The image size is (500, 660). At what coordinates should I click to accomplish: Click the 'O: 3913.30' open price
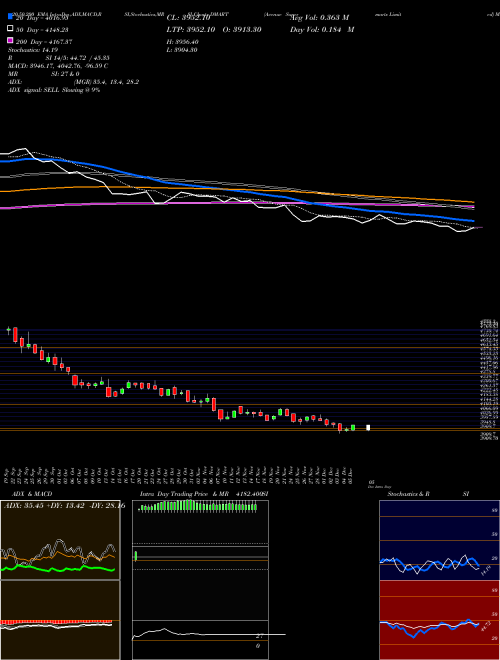pyautogui.click(x=242, y=30)
